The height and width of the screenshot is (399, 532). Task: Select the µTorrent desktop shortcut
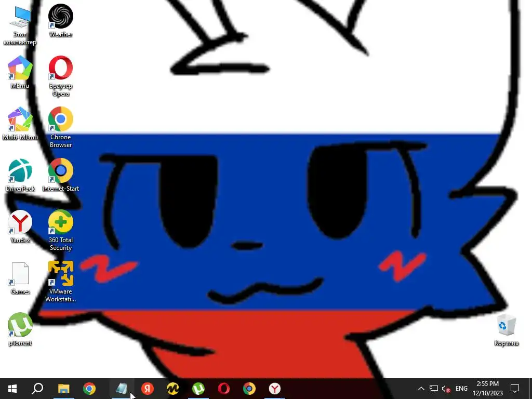[20, 329]
